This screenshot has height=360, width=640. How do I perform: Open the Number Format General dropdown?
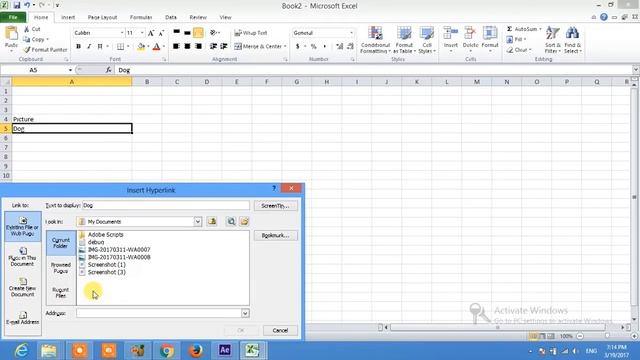[351, 33]
